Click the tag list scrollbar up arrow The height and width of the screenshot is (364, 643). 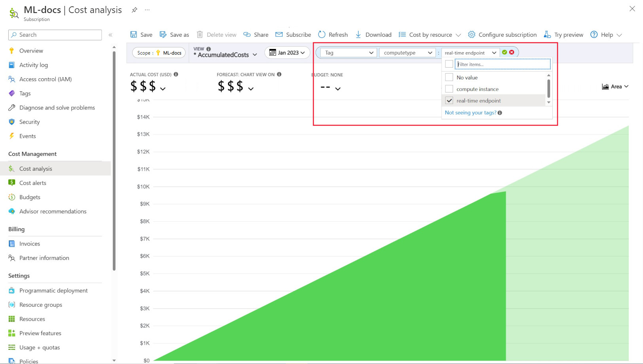pyautogui.click(x=548, y=75)
